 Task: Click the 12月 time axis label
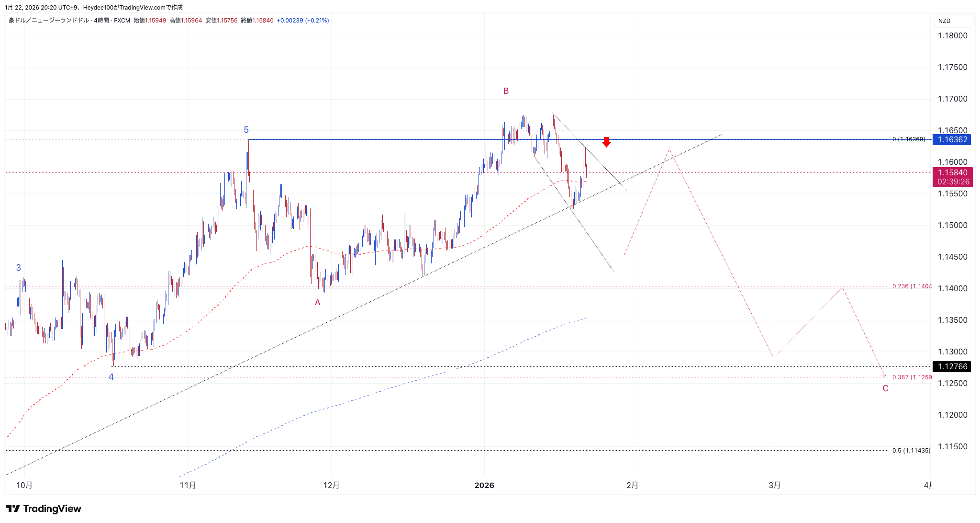point(331,485)
